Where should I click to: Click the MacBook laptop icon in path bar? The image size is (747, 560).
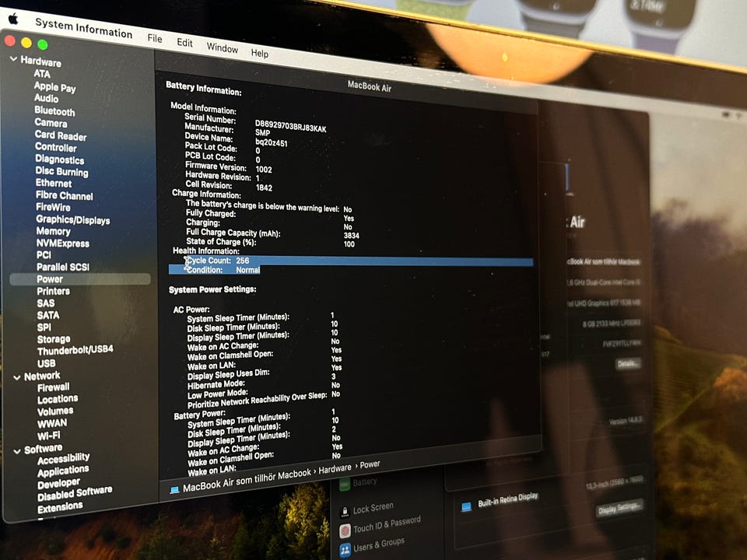click(x=174, y=490)
